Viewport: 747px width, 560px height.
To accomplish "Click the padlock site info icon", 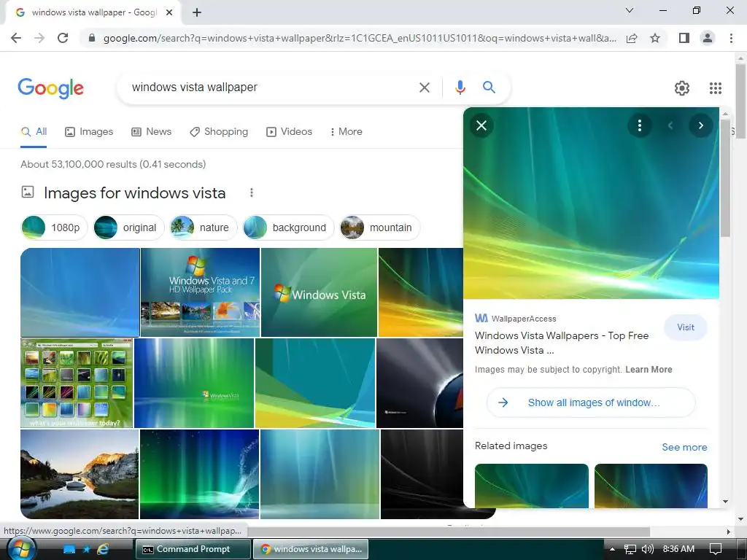I will [x=92, y=38].
